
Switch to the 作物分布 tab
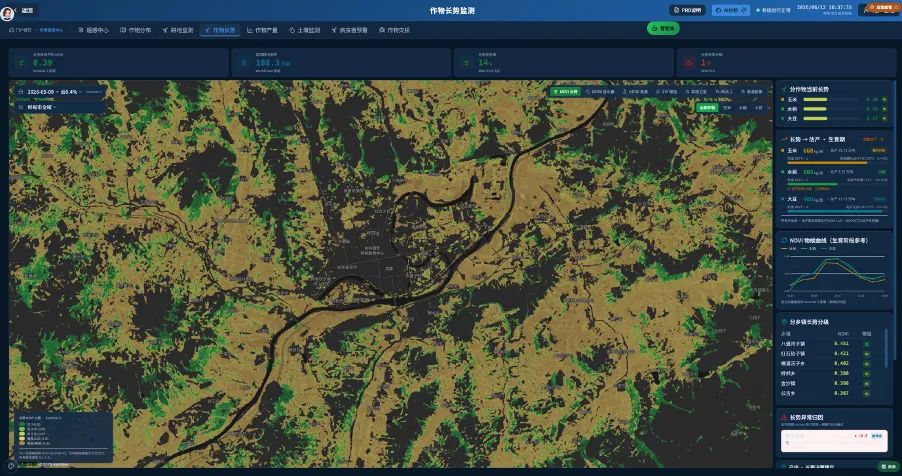[x=136, y=30]
